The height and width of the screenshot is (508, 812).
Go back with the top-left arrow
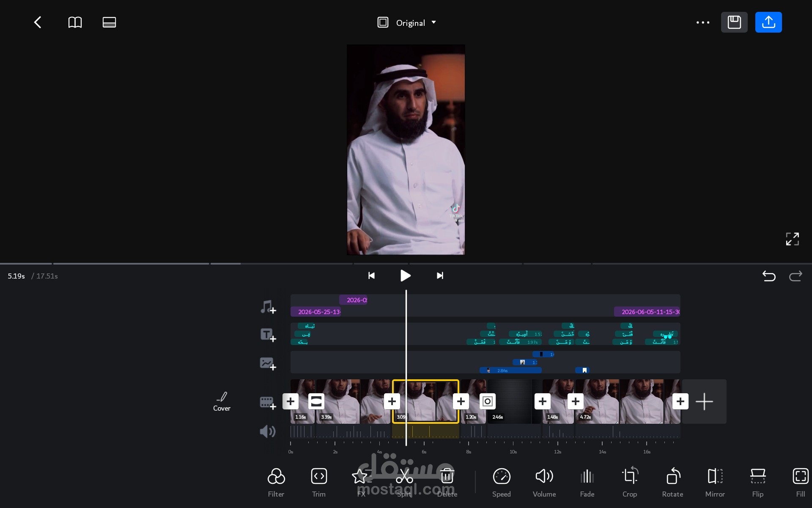[x=38, y=22]
